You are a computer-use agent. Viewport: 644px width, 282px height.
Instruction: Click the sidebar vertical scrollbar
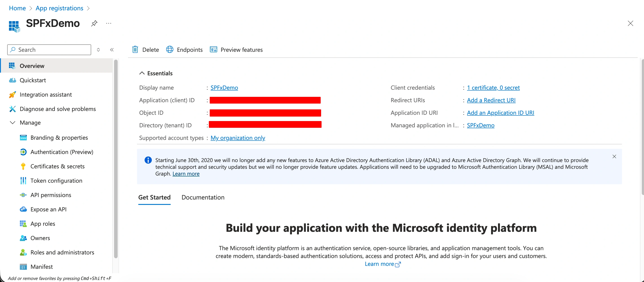(x=116, y=159)
